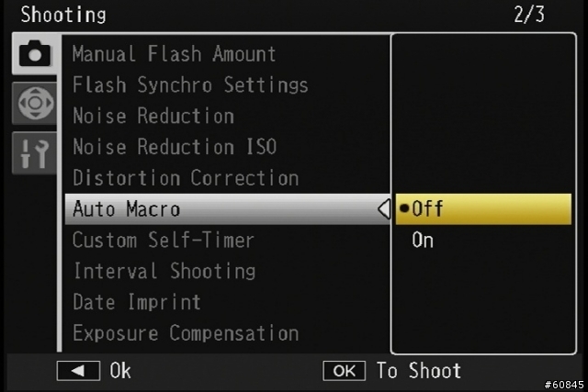Select the Off option for Auto Macro
588x392 pixels.
[483, 208]
